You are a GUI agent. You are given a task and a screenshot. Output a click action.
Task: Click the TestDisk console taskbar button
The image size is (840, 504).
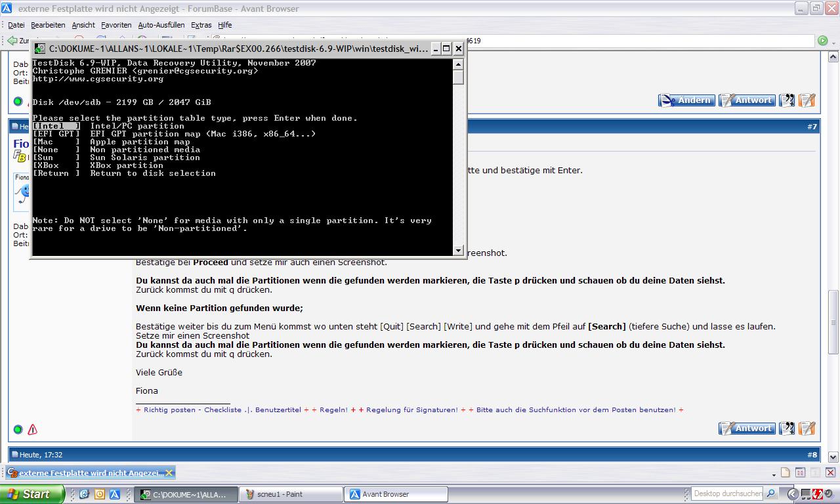pyautogui.click(x=186, y=494)
